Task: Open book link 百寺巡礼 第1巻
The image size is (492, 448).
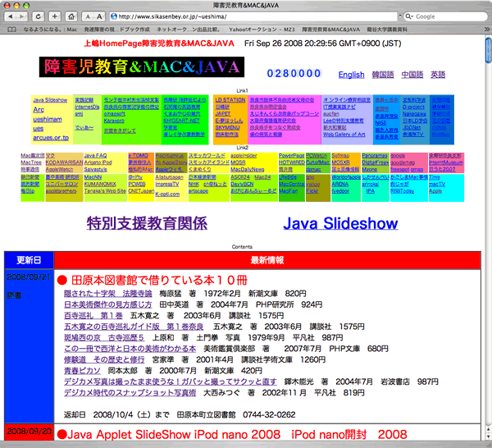Action: [x=93, y=316]
